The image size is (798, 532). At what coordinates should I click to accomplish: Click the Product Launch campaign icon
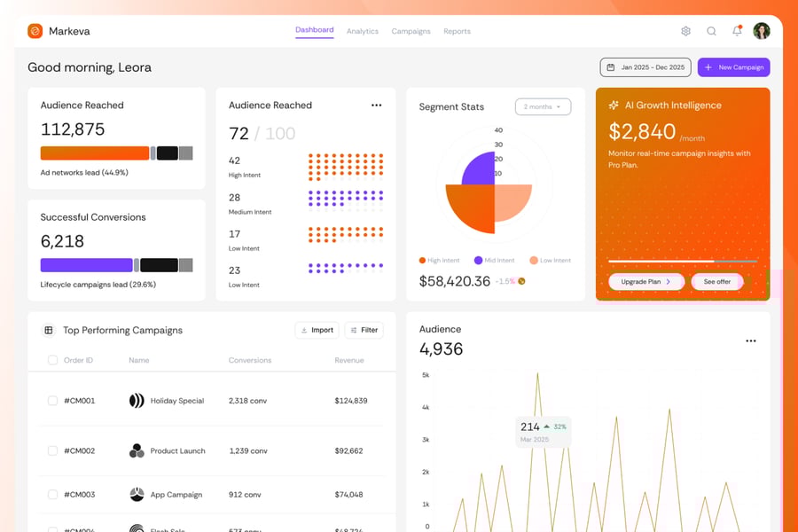[137, 451]
